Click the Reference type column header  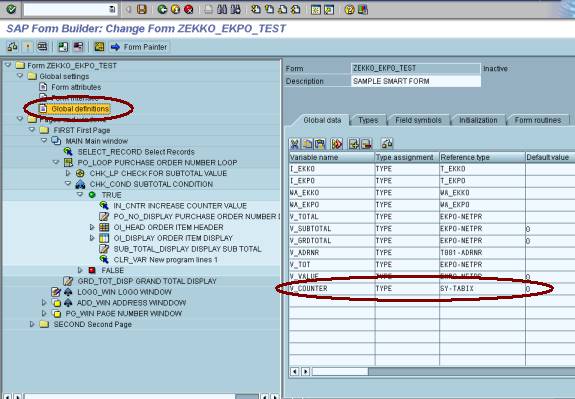[x=482, y=157]
